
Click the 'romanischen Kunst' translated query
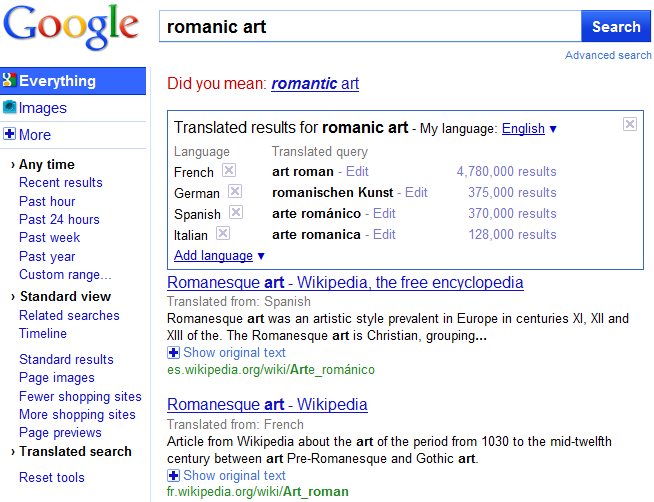tap(332, 192)
